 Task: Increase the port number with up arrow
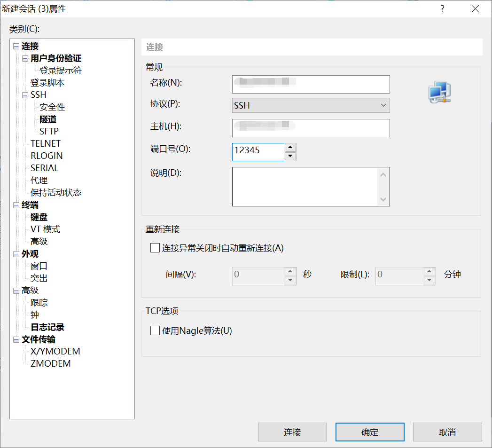[x=290, y=147]
